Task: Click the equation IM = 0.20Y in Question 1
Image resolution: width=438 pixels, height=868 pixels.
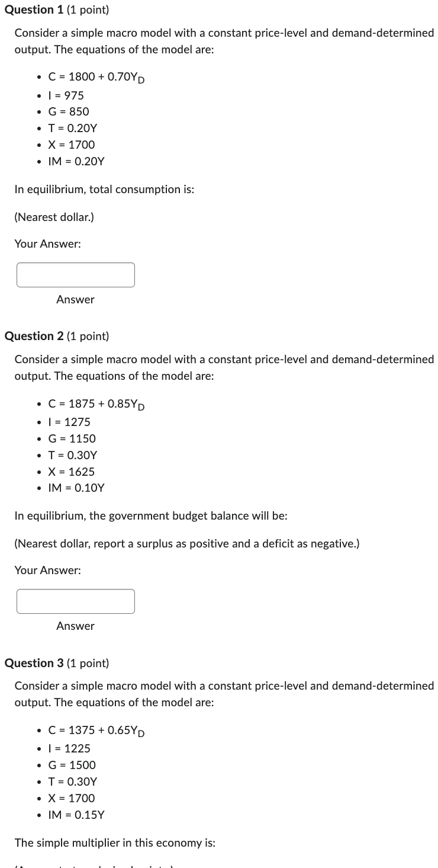Action: 76,161
